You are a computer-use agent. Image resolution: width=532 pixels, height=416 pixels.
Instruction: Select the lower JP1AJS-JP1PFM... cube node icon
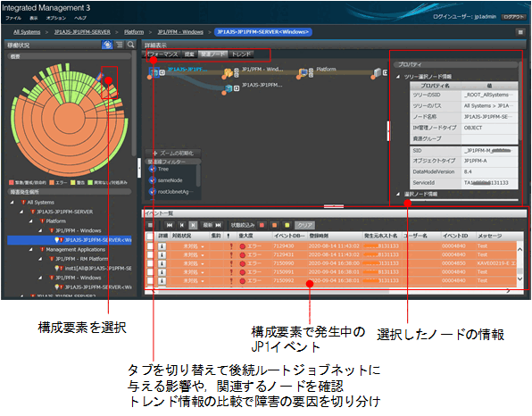229,88
